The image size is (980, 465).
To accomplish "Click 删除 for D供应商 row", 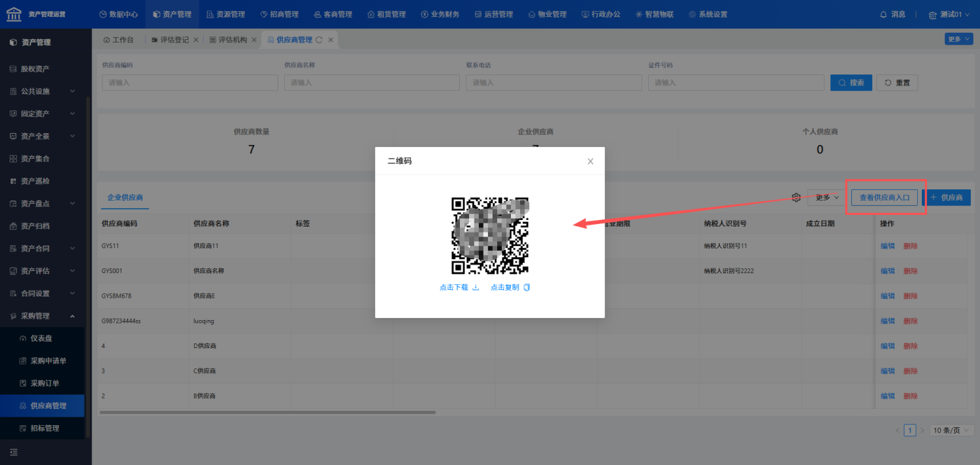I will (x=911, y=345).
